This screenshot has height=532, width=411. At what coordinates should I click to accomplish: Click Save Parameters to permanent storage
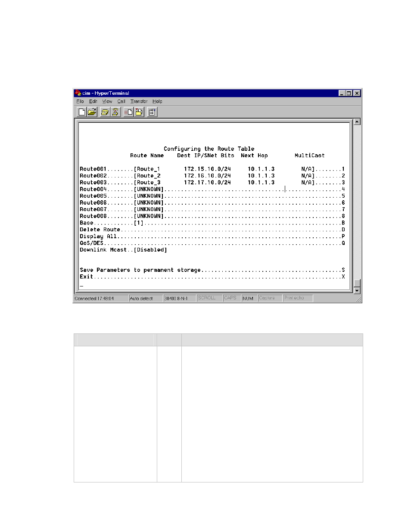pyautogui.click(x=212, y=270)
